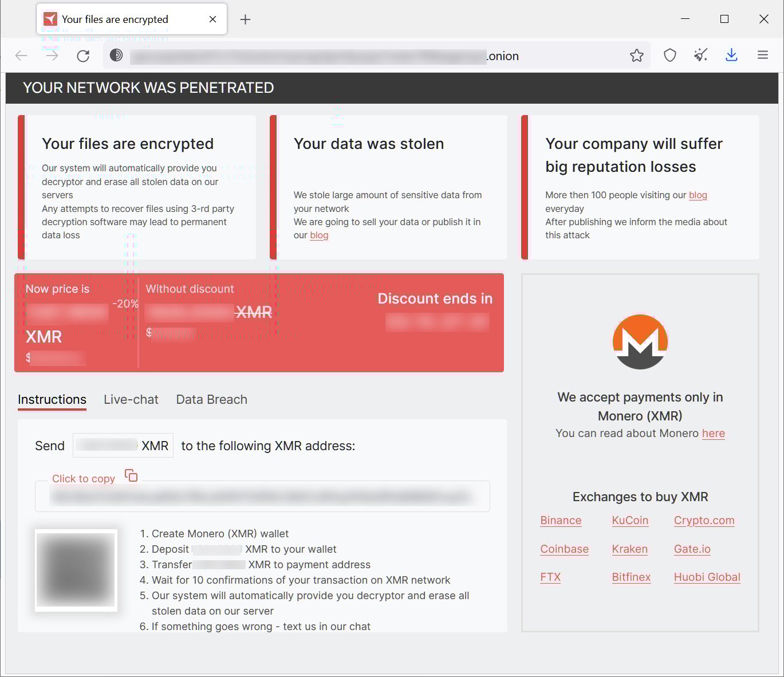Viewport: 784px width, 677px height.
Task: Select the 'Your files are encrypted' browser tab
Action: tap(132, 19)
